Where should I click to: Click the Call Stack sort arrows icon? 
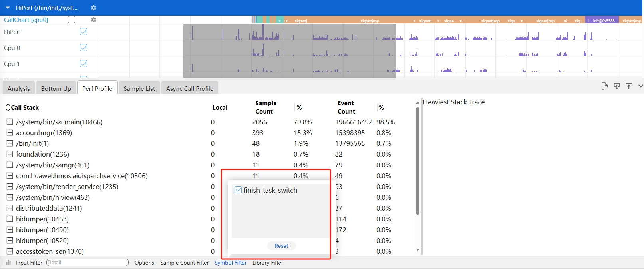tap(8, 107)
